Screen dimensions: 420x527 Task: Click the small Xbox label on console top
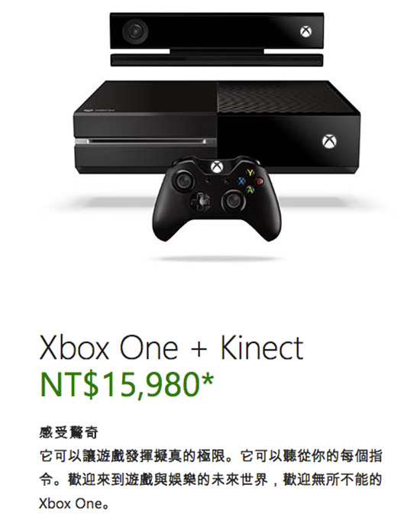(99, 110)
